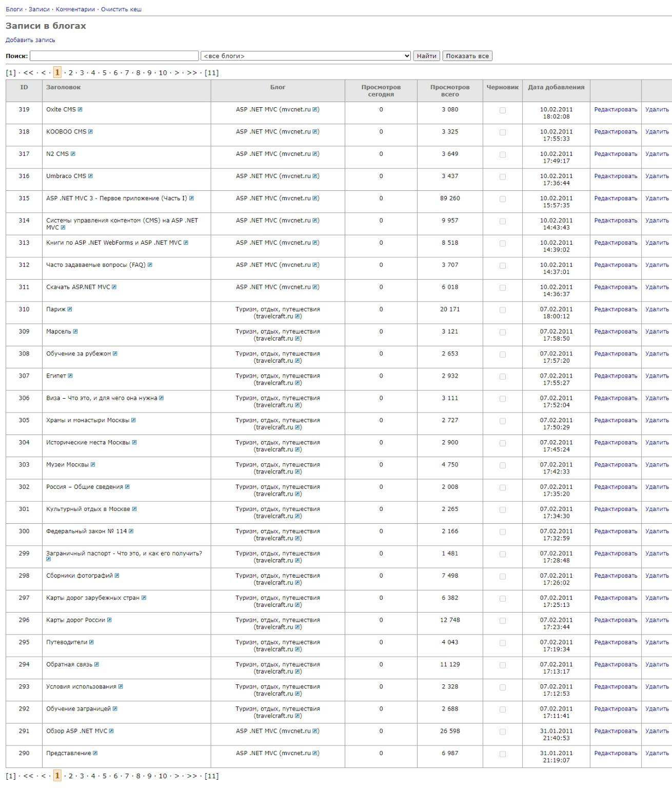
Task: Open external icon after Условия использования
Action: (121, 686)
